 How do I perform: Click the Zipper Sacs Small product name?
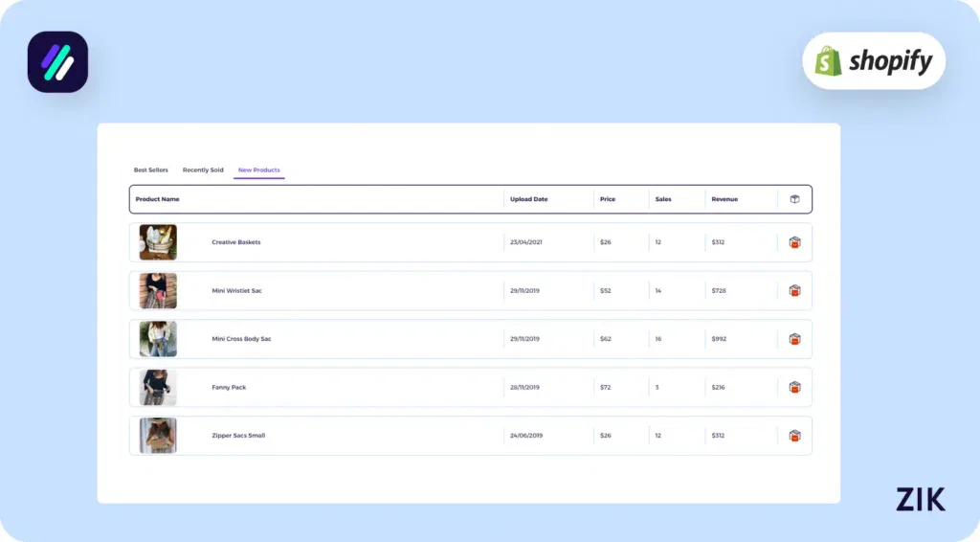pos(238,436)
